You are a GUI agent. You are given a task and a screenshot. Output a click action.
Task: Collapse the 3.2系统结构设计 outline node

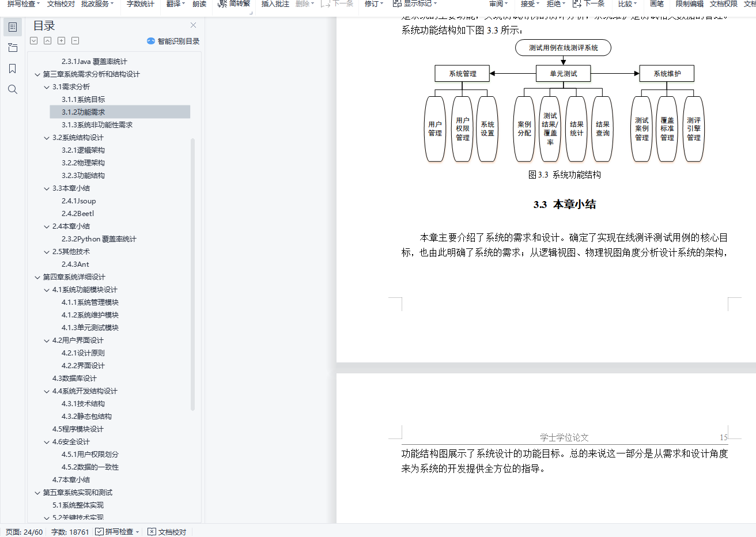[x=47, y=138]
